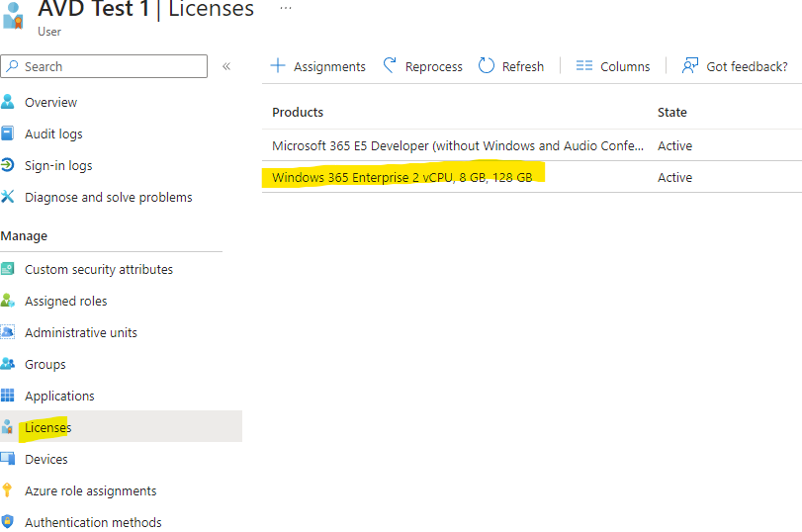
Task: Open the ellipsis more options menu
Action: click(286, 8)
